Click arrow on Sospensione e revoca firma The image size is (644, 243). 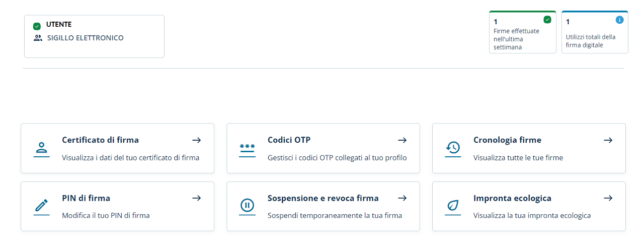coord(402,198)
